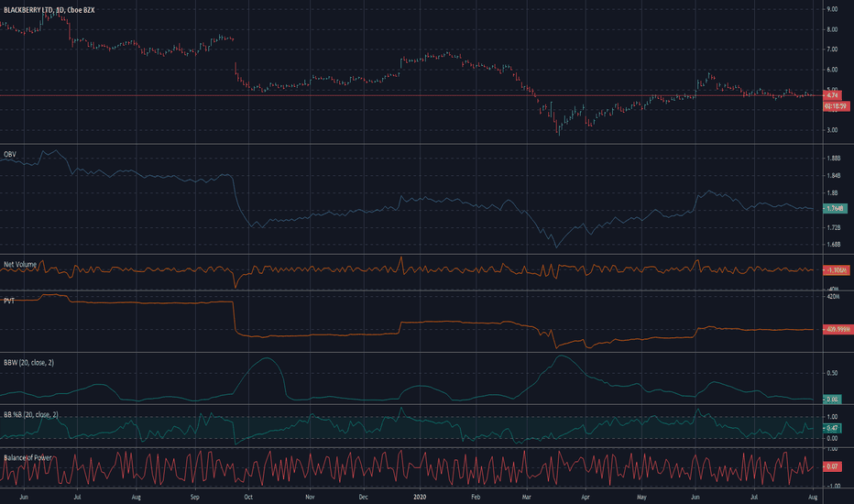Click the 1.88B OBV axis label
This screenshot has height=504, width=854.
coord(833,159)
